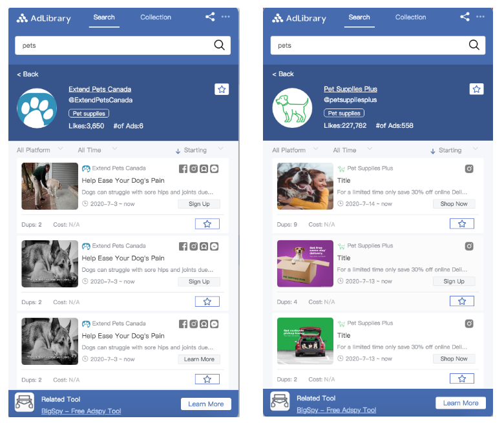Click Facebook icon on first Extend Pets ad
The height and width of the screenshot is (423, 504).
pos(184,169)
